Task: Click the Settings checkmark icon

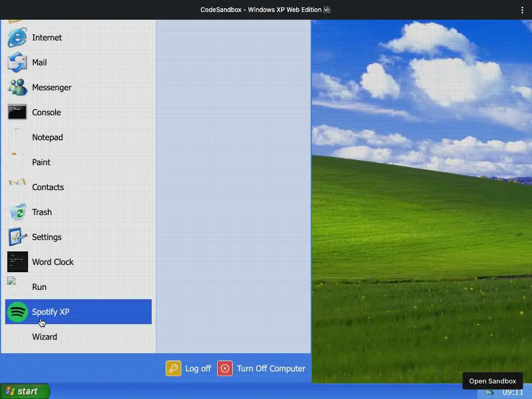Action: pyautogui.click(x=17, y=237)
